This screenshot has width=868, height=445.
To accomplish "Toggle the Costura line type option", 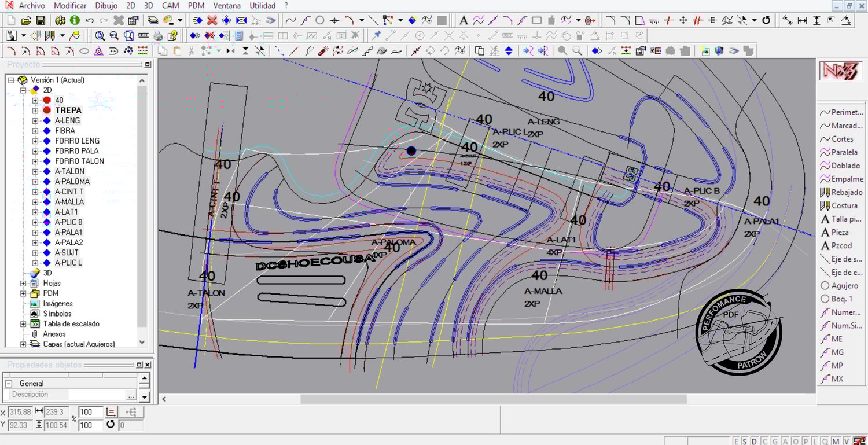I will [x=842, y=205].
